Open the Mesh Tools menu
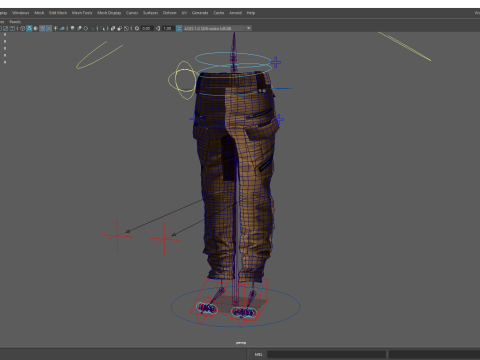This screenshot has width=480, height=360. pos(82,13)
